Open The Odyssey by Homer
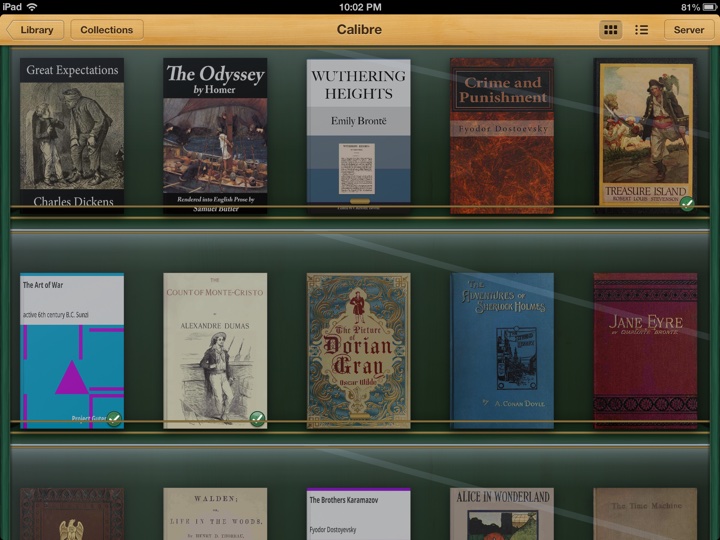Viewport: 720px width, 540px height. tap(215, 135)
